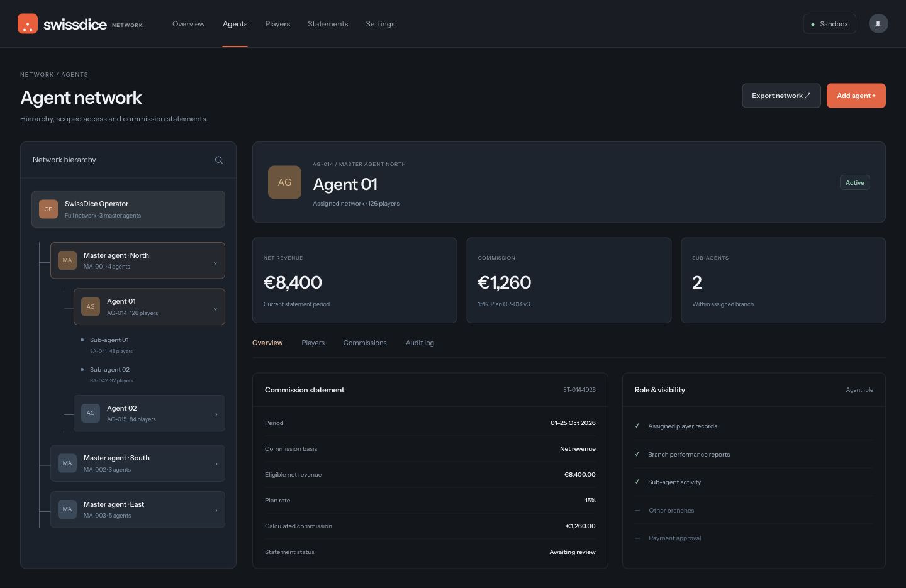Click the Add agent button

[856, 96]
